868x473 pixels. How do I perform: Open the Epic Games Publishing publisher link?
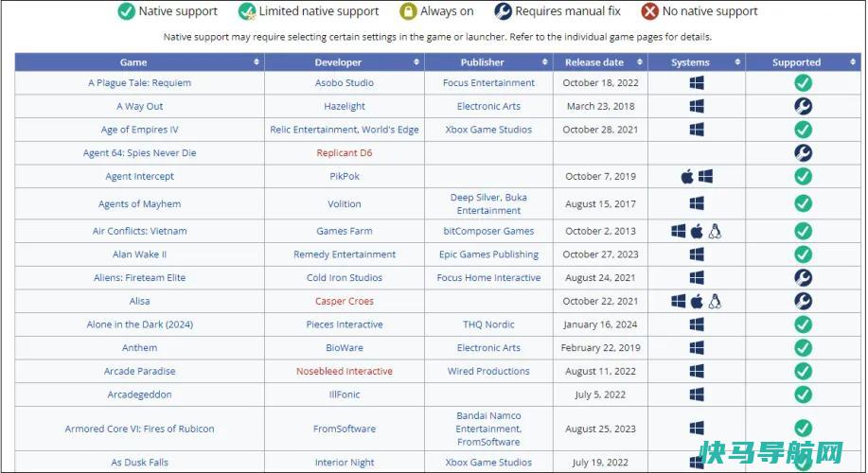pyautogui.click(x=488, y=254)
